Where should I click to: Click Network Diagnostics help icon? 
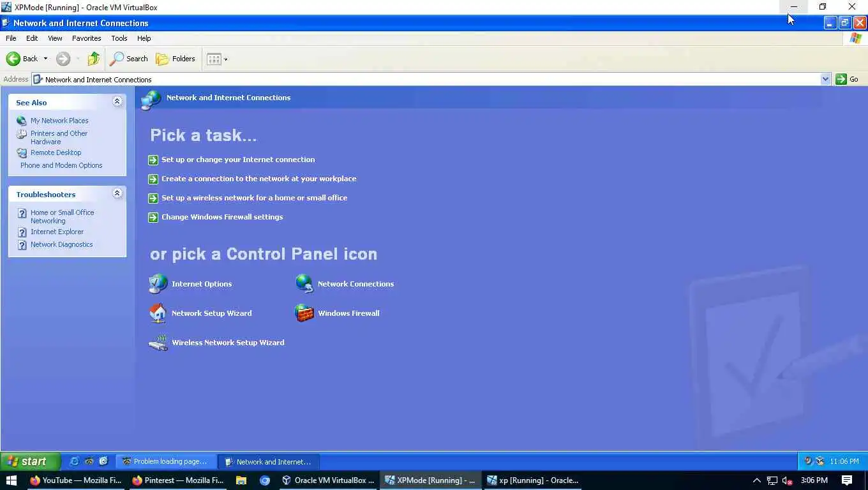22,245
